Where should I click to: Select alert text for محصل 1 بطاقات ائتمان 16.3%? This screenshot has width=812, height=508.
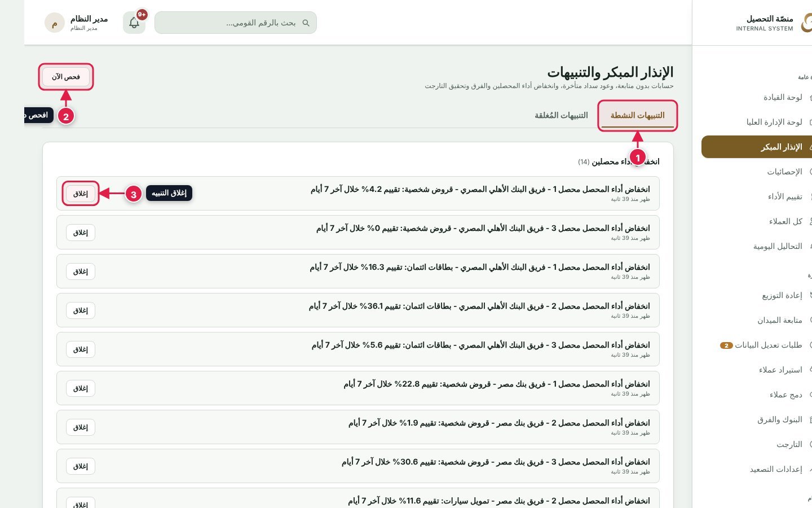coord(480,267)
